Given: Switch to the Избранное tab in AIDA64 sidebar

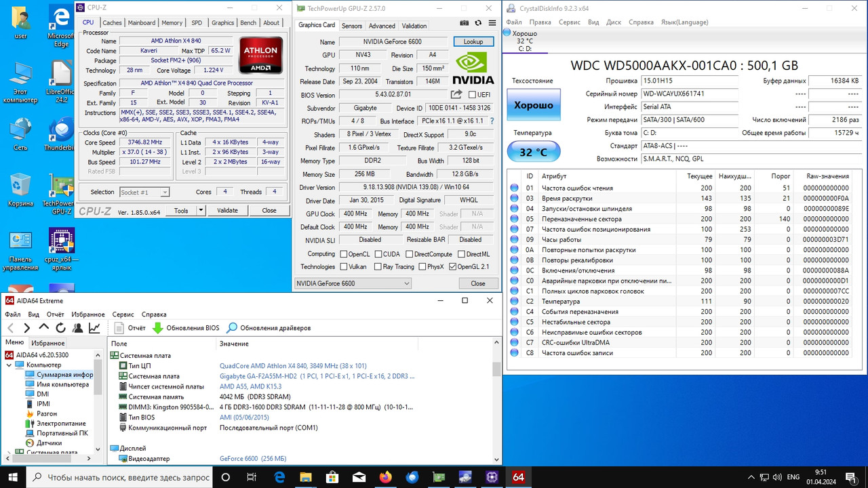Looking at the screenshot, I should [x=48, y=343].
